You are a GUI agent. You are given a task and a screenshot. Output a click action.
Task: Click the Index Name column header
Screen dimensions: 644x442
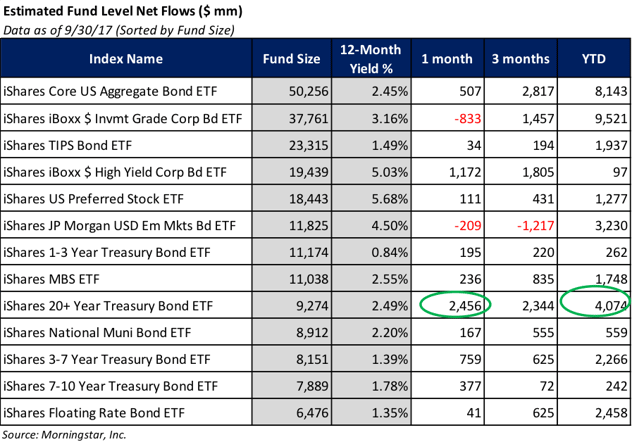[126, 59]
